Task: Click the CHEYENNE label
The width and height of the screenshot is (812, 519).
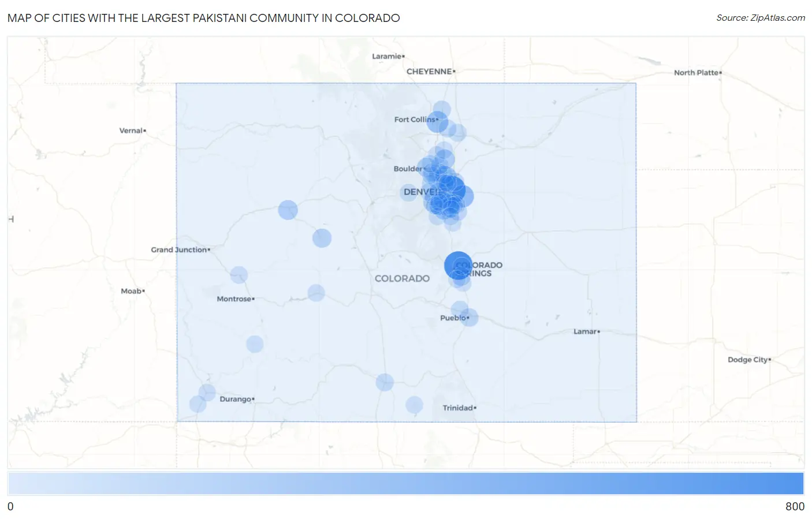Action: pos(429,72)
